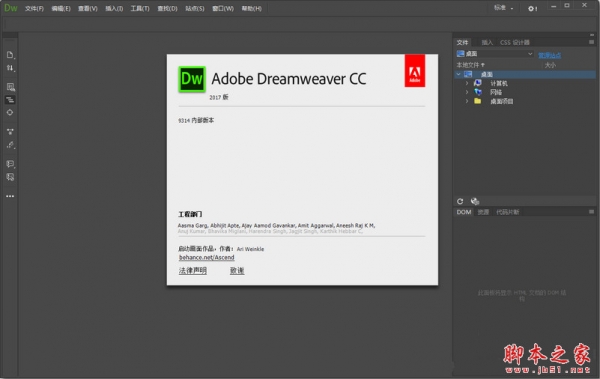Click the refresh icon in Files panel
The height and width of the screenshot is (379, 600).
(x=460, y=201)
